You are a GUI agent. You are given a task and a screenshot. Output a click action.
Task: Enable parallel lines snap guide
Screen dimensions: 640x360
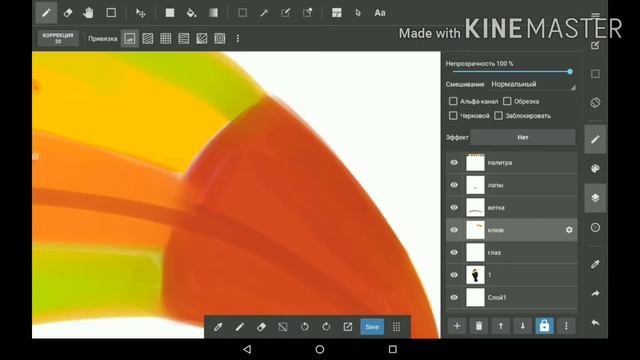pyautogui.click(x=148, y=39)
